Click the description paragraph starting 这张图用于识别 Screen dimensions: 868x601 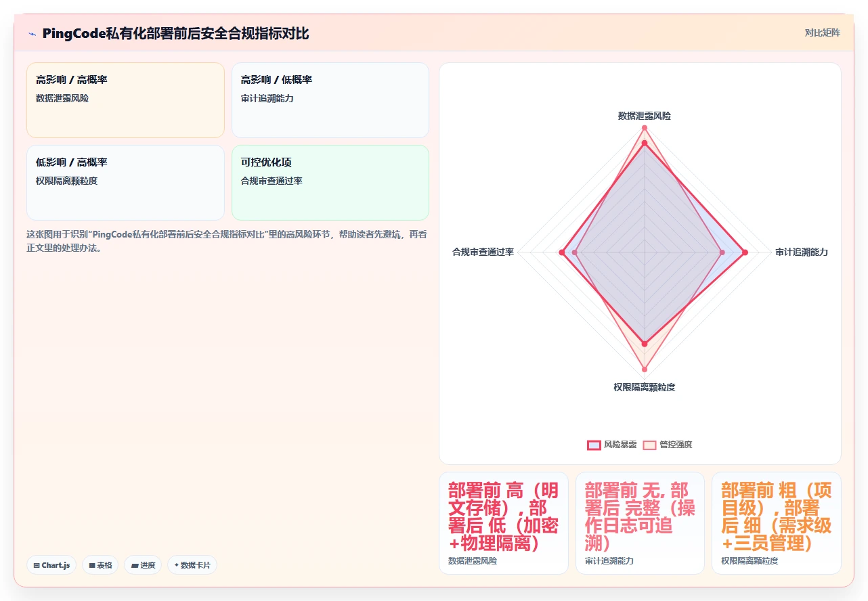pos(227,241)
